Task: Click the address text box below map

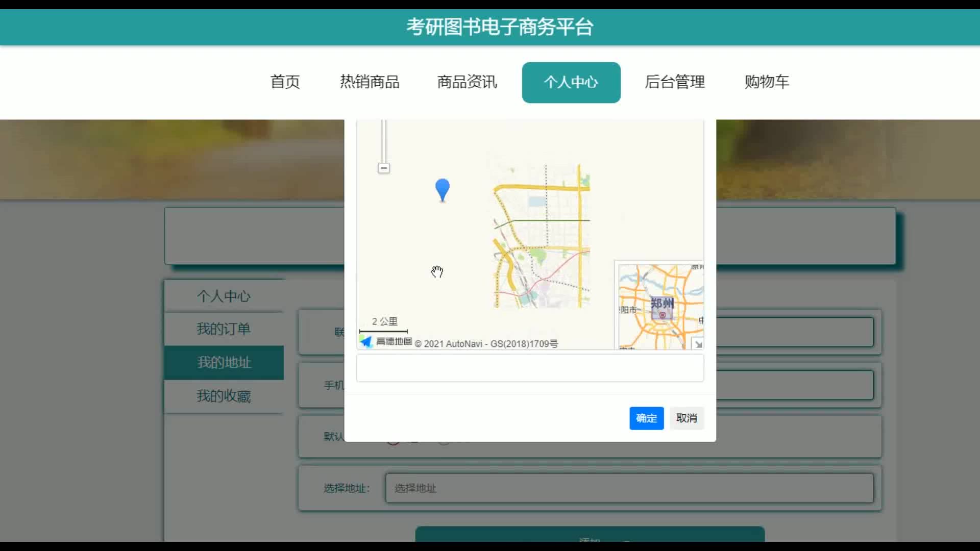Action: click(530, 368)
